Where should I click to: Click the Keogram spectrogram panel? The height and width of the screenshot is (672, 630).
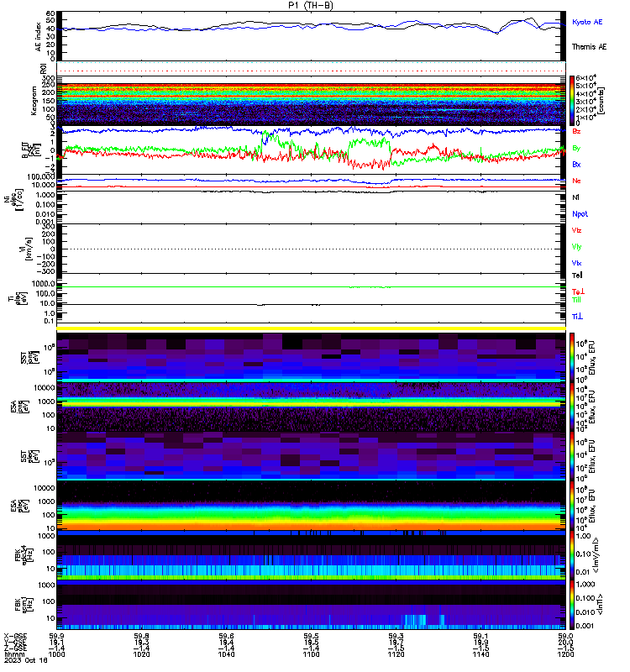(311, 101)
